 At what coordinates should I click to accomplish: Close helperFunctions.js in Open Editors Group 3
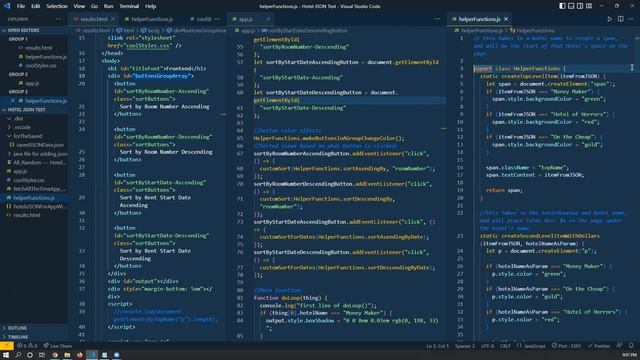click(13, 101)
